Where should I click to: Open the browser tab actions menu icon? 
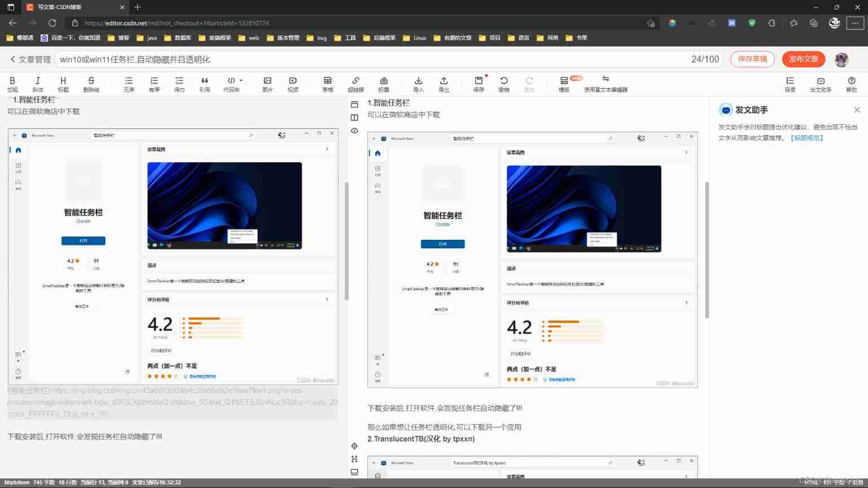(11, 7)
